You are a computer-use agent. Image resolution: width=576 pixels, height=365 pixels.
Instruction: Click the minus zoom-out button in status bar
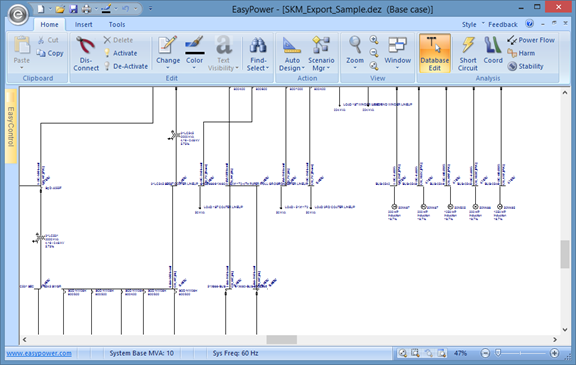(x=485, y=353)
